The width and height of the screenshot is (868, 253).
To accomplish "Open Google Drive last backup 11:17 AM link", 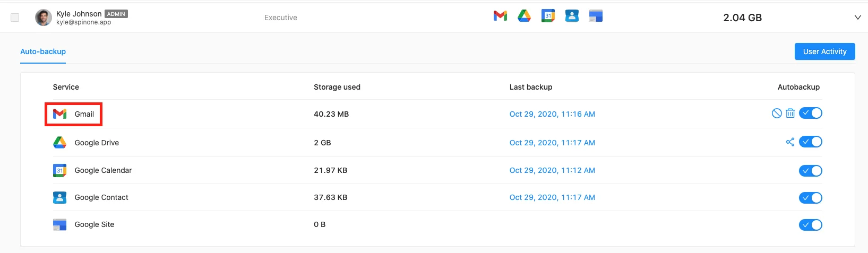I will [552, 143].
